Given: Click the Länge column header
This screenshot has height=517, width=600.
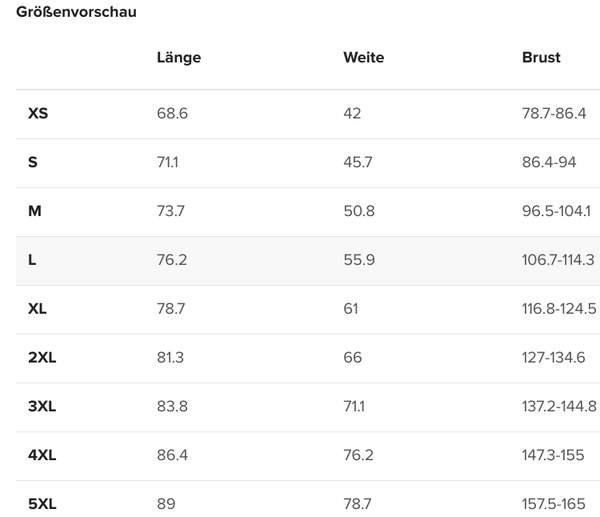Looking at the screenshot, I should coord(179,57).
